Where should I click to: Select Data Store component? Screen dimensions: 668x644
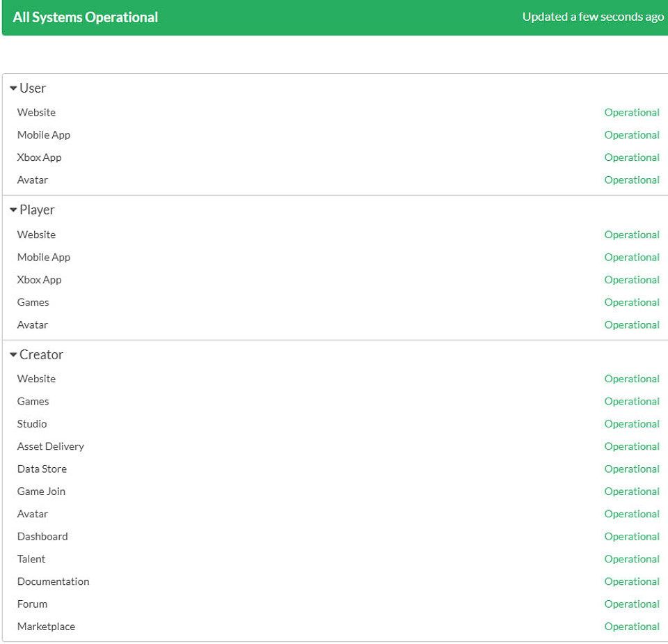click(x=42, y=469)
